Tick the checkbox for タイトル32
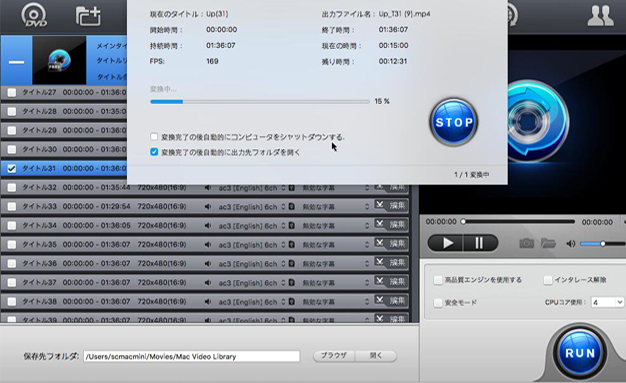 12,187
